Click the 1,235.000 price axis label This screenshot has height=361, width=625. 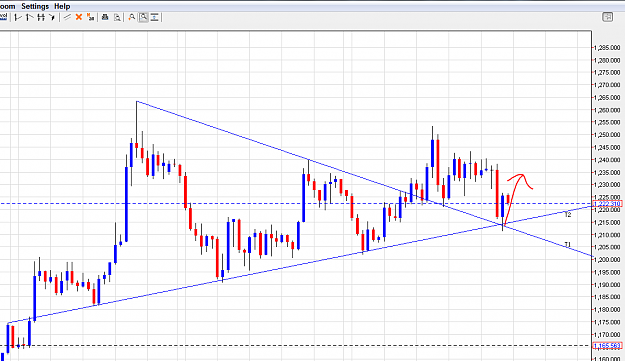[x=607, y=172]
